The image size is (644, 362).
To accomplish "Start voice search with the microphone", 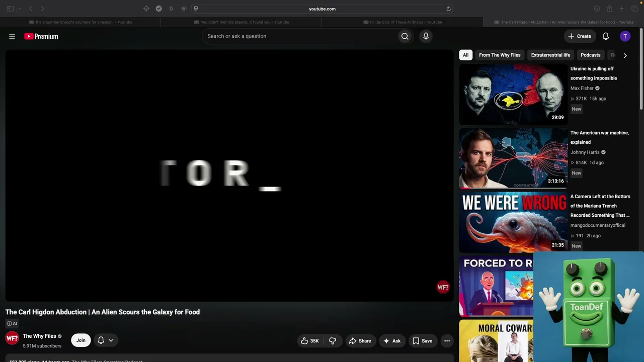I will (x=426, y=36).
